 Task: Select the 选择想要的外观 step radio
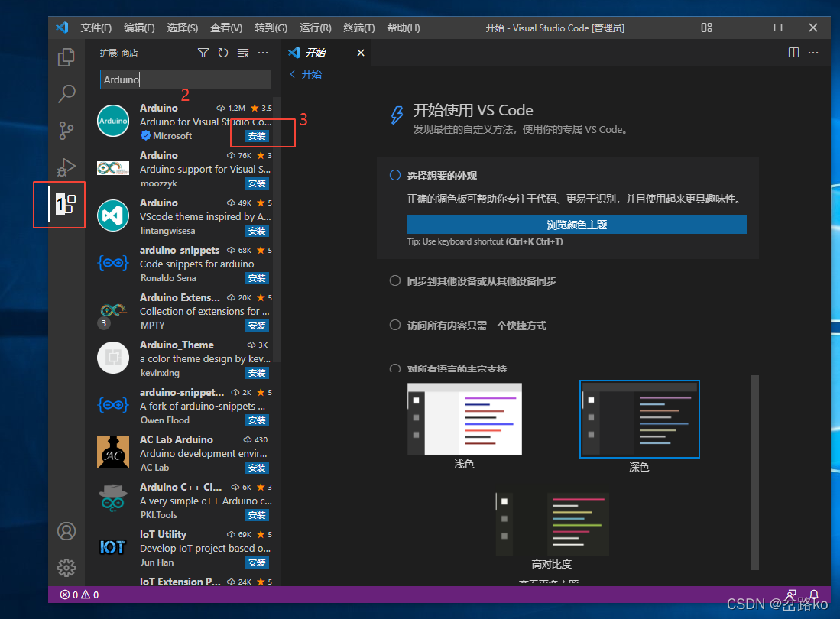(x=395, y=175)
